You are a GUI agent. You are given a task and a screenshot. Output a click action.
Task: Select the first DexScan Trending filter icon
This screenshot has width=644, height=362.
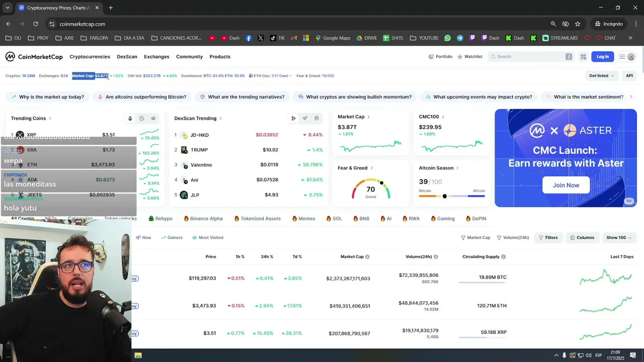(293, 119)
